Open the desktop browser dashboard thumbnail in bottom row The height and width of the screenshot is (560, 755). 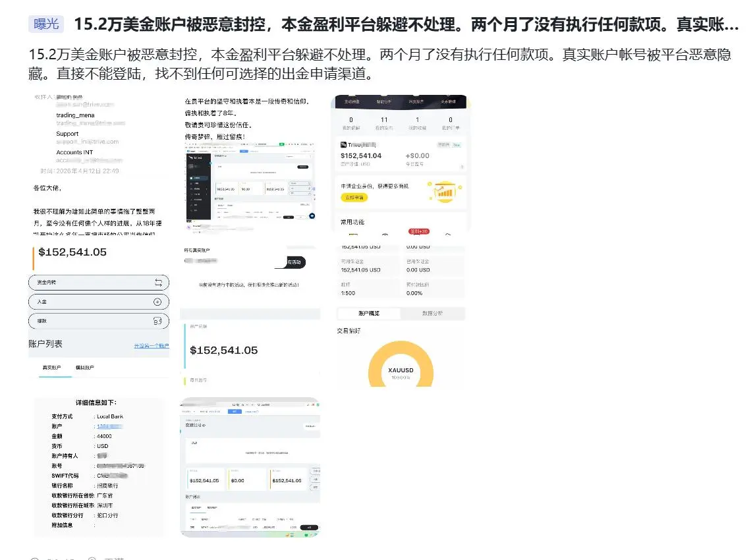click(x=250, y=468)
